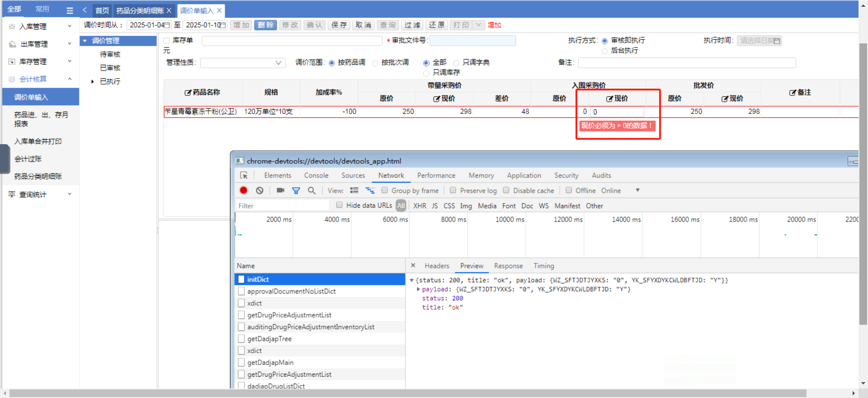Open network search with the magnifier icon
Viewport: 868px width, 398px height.
(x=311, y=190)
